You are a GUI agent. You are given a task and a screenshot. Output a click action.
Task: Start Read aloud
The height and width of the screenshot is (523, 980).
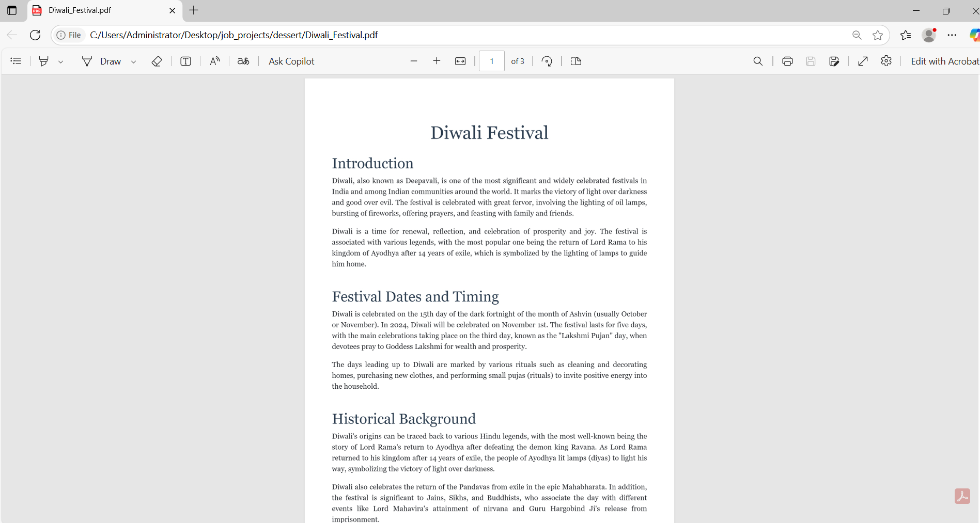coord(215,61)
